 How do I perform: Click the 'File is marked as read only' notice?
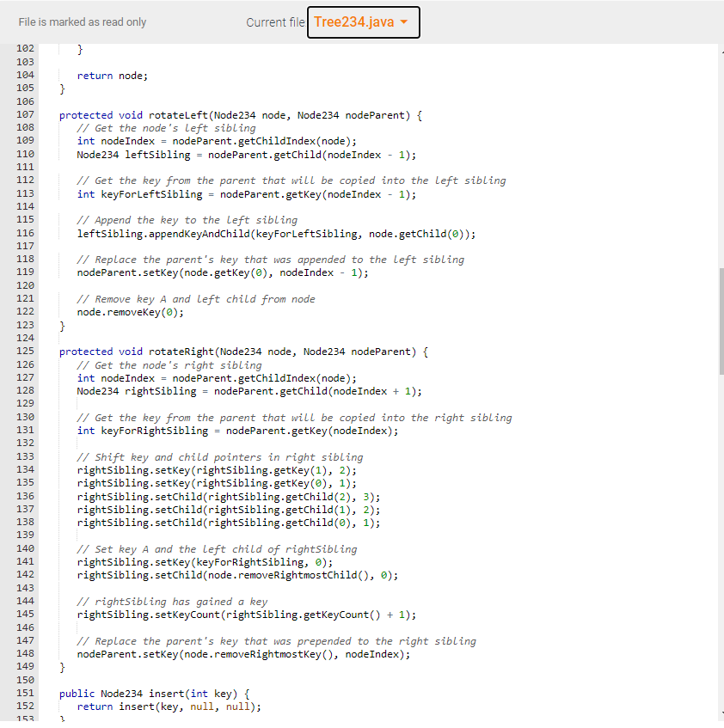click(x=83, y=22)
